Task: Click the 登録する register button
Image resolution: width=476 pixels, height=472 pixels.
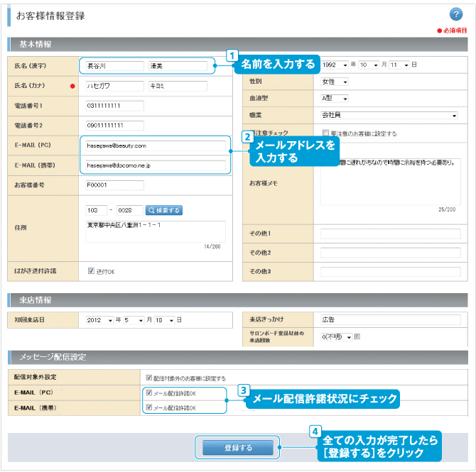Action: (237, 448)
